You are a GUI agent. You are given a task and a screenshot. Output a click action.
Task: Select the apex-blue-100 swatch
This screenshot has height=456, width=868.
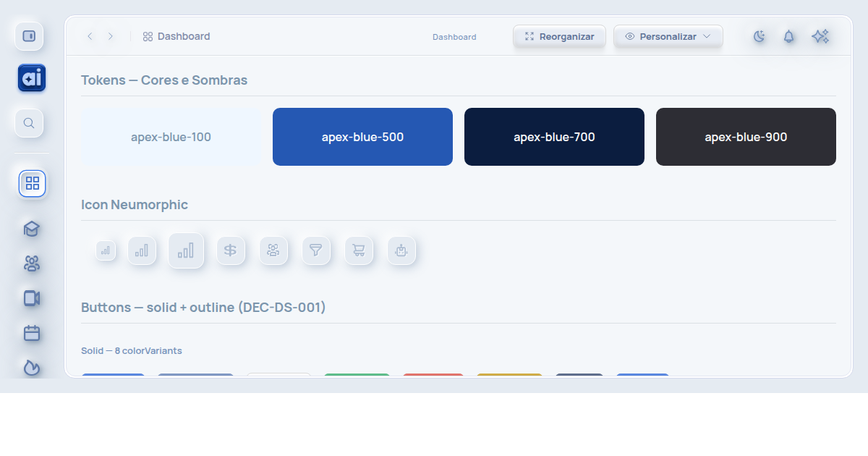click(x=171, y=137)
